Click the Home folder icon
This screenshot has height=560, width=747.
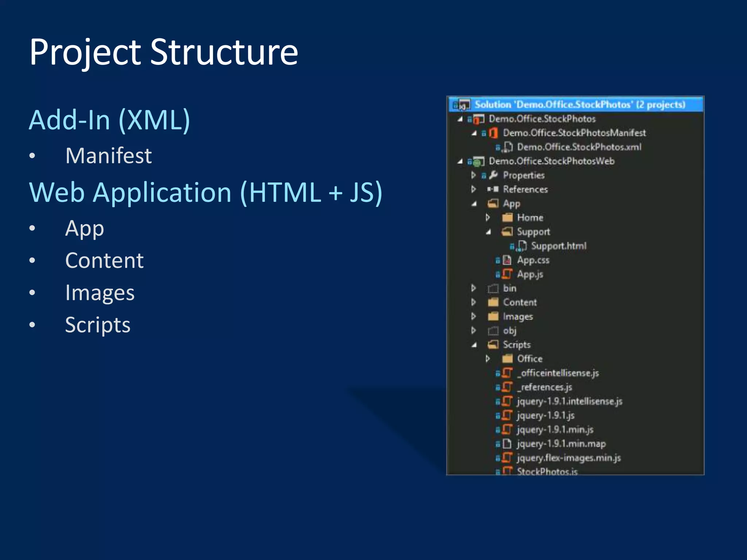[x=507, y=218]
